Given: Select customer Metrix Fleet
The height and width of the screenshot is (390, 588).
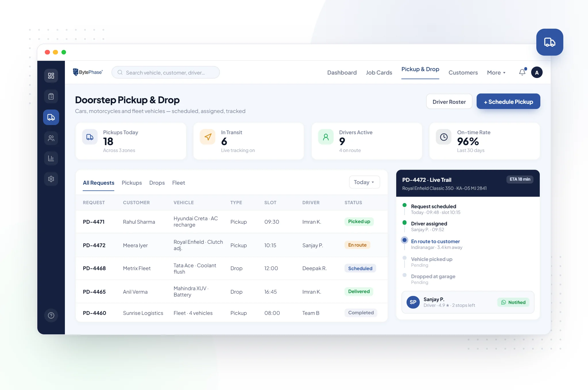Looking at the screenshot, I should click(x=137, y=268).
